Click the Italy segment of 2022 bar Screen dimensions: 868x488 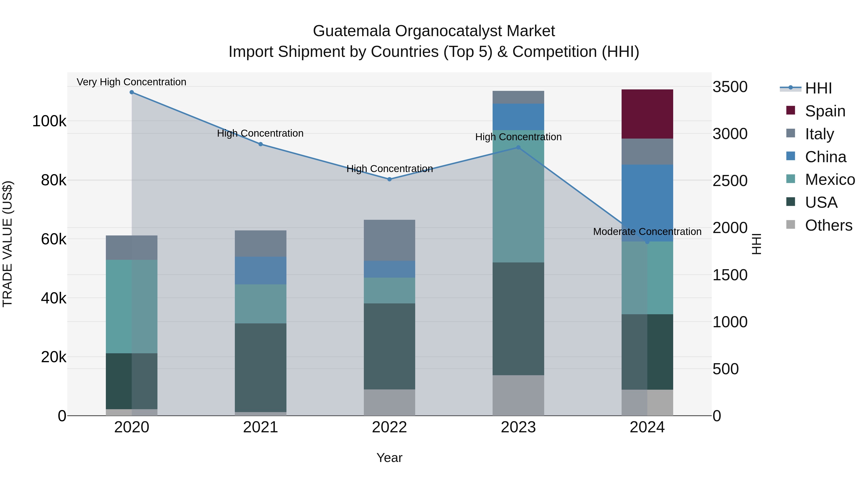[390, 241]
